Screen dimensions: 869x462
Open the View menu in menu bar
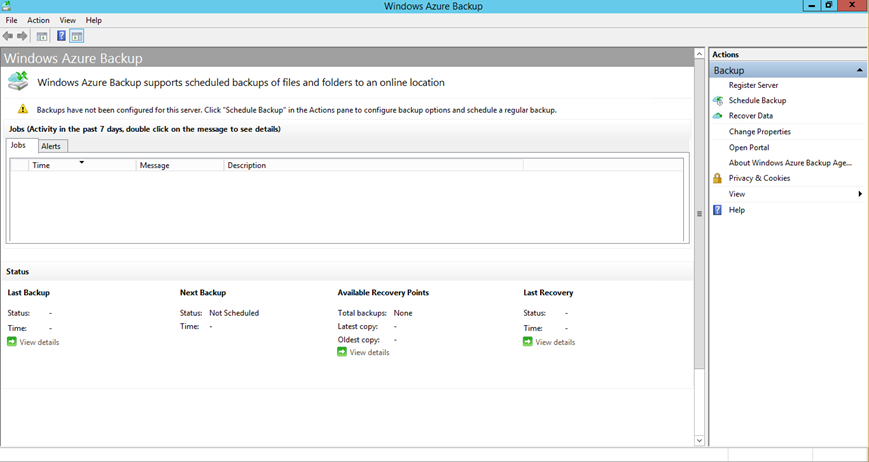click(x=68, y=20)
